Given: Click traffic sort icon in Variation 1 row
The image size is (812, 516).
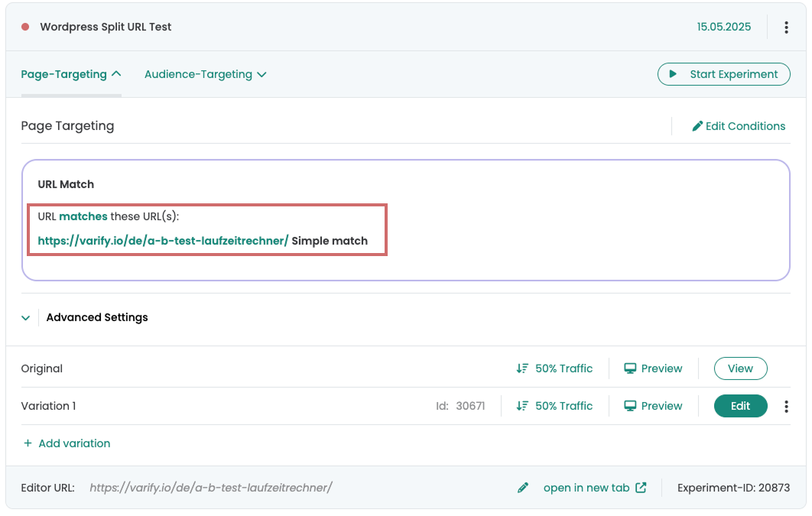Looking at the screenshot, I should (x=522, y=406).
